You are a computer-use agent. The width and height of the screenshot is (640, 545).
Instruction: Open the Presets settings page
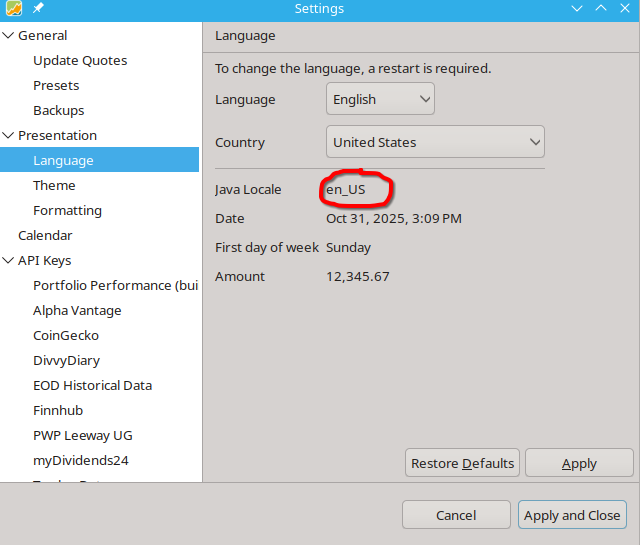click(56, 86)
